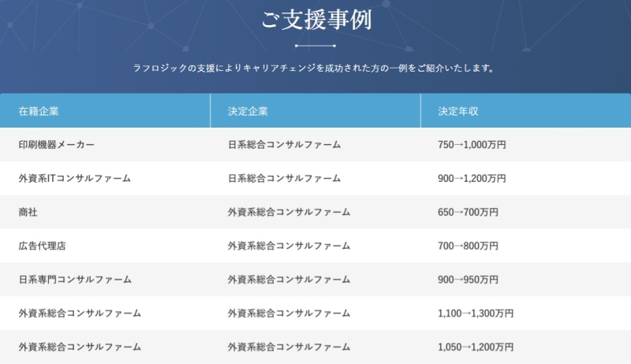Select the 広告代理店 table cell
The width and height of the screenshot is (631, 364).
point(42,246)
